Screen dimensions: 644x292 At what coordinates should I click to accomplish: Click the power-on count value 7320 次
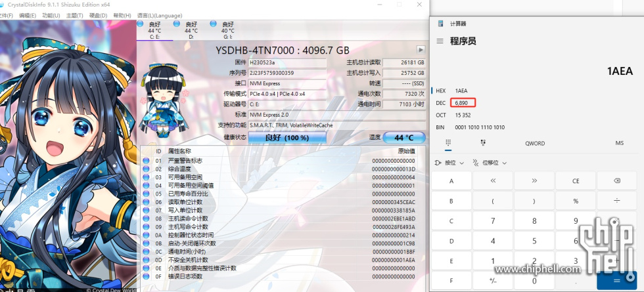[404, 94]
